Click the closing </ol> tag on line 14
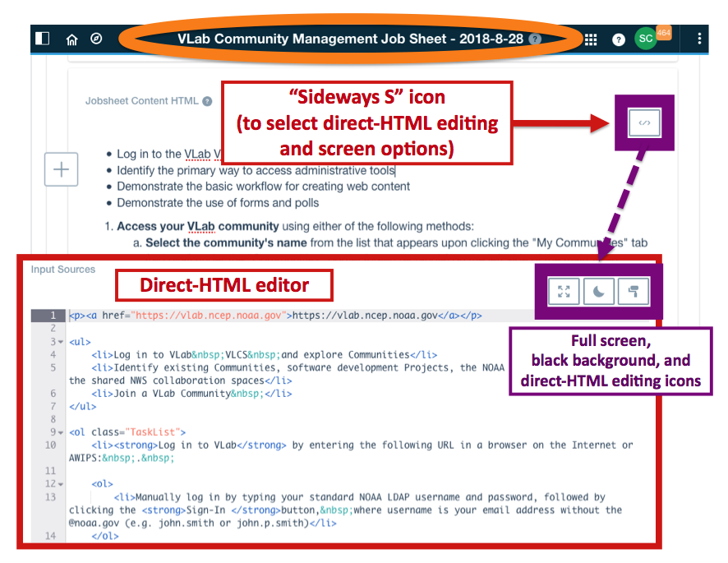Screen dimensions: 728x563 point(105,536)
